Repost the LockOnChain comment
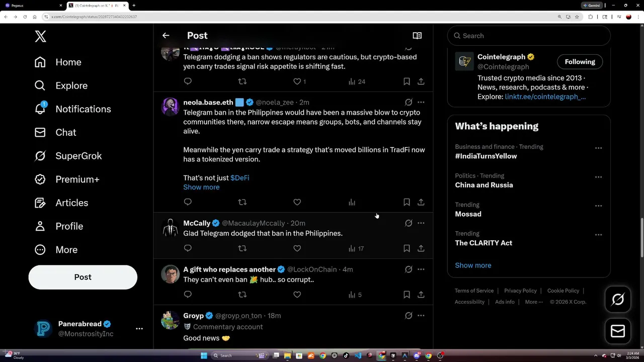Image resolution: width=644 pixels, height=362 pixels. [242, 295]
